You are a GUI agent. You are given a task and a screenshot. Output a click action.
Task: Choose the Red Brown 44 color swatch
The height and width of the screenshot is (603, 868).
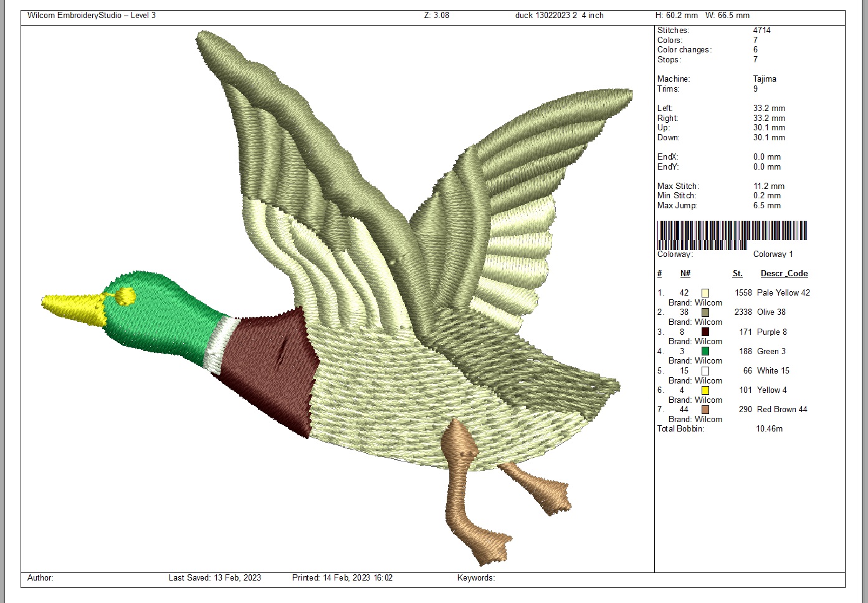[705, 410]
